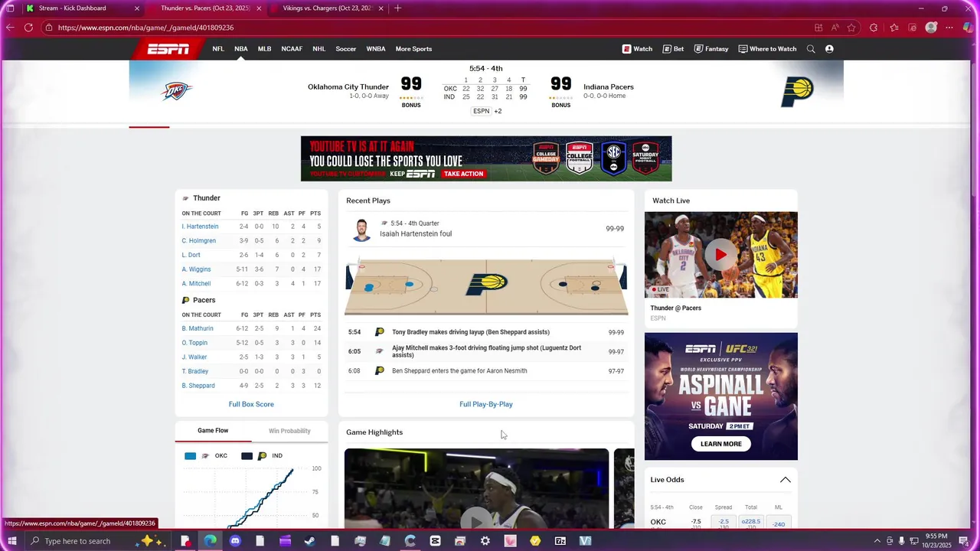Collapse the Live Odds section chevron
980x551 pixels.
[x=785, y=480]
